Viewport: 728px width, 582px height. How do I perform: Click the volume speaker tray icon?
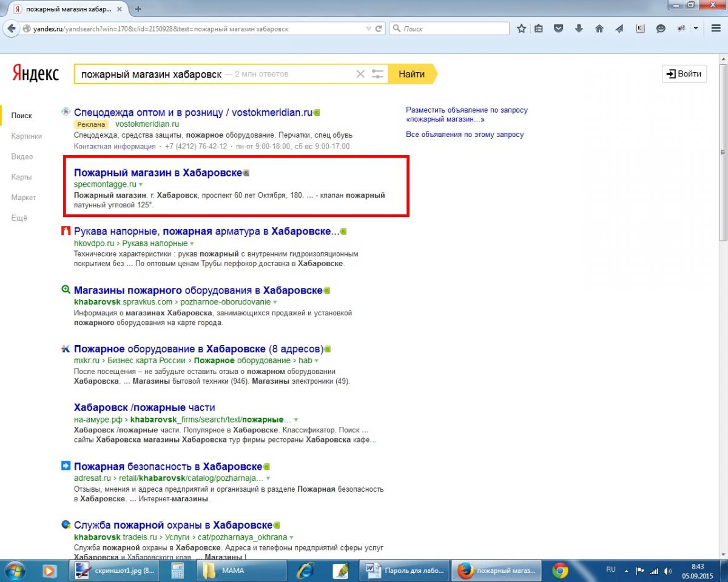point(668,571)
